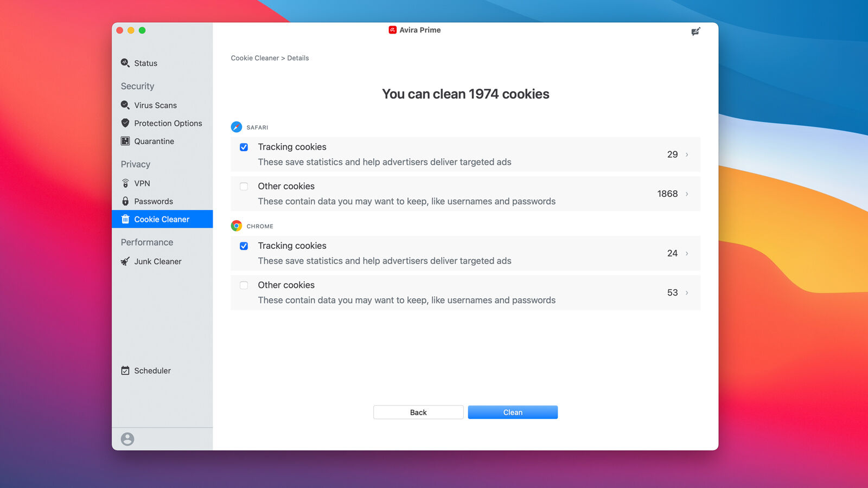Screen dimensions: 868x488
Task: Click the Safari compass browser icon
Action: click(x=237, y=127)
